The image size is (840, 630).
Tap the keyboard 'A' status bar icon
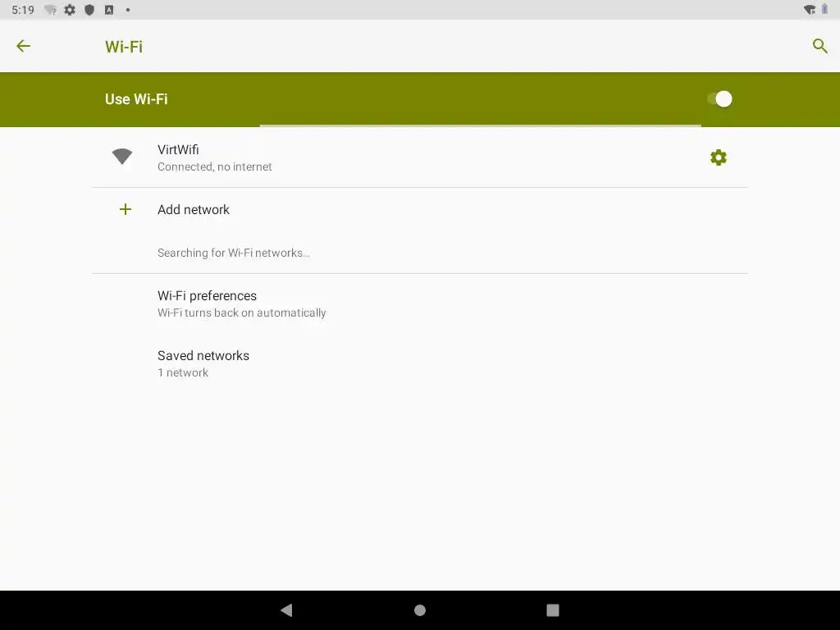pyautogui.click(x=109, y=10)
